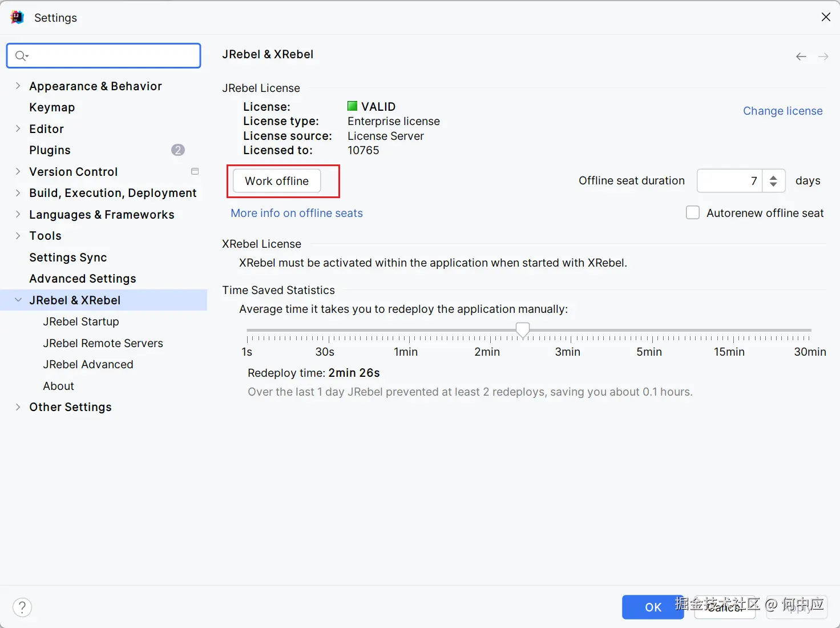Click the redeploy time slider handle
This screenshot has width=840, height=628.
[523, 329]
